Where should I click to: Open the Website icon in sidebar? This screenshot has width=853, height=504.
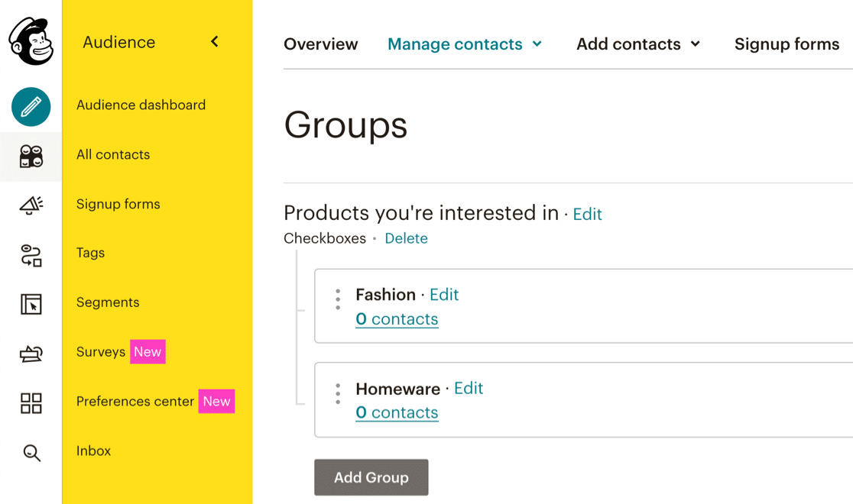31,305
